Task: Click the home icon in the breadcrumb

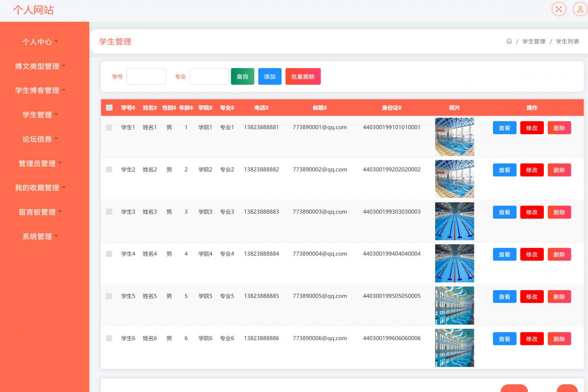Action: (x=509, y=42)
